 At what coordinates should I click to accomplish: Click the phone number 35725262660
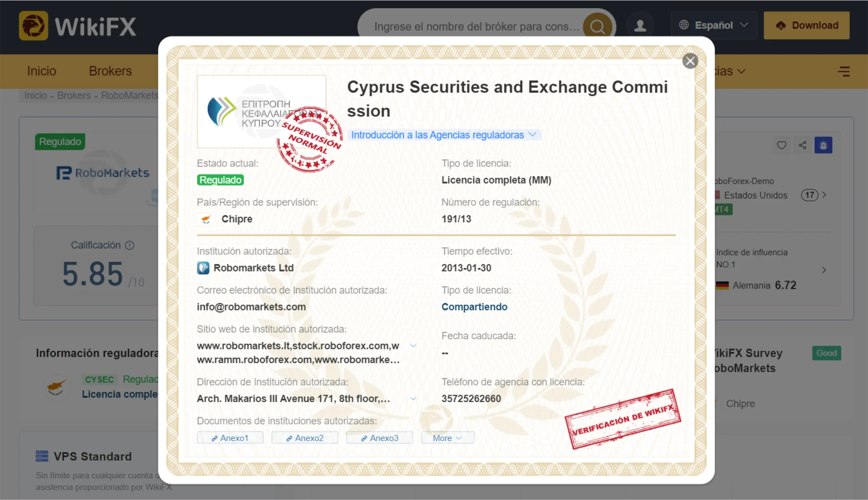pos(471,399)
